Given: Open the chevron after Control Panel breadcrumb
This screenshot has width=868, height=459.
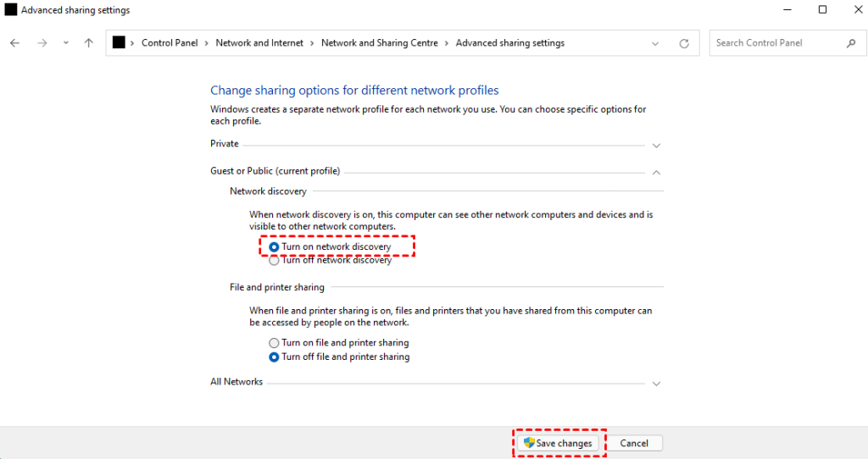Looking at the screenshot, I should click(207, 43).
